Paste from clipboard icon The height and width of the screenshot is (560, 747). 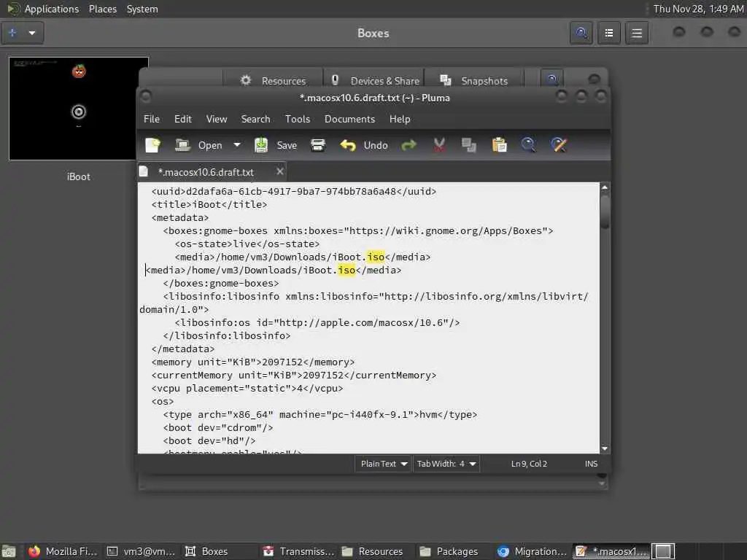pos(499,145)
